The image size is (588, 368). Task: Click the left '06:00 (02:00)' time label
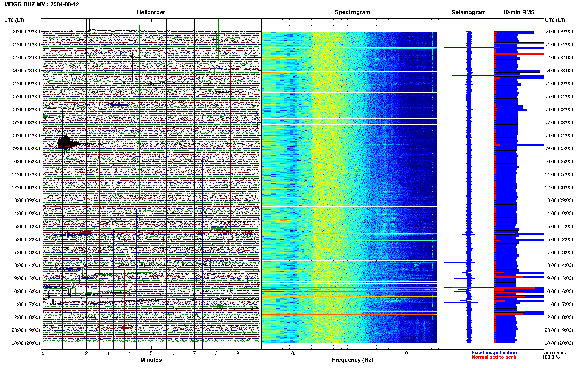point(26,109)
